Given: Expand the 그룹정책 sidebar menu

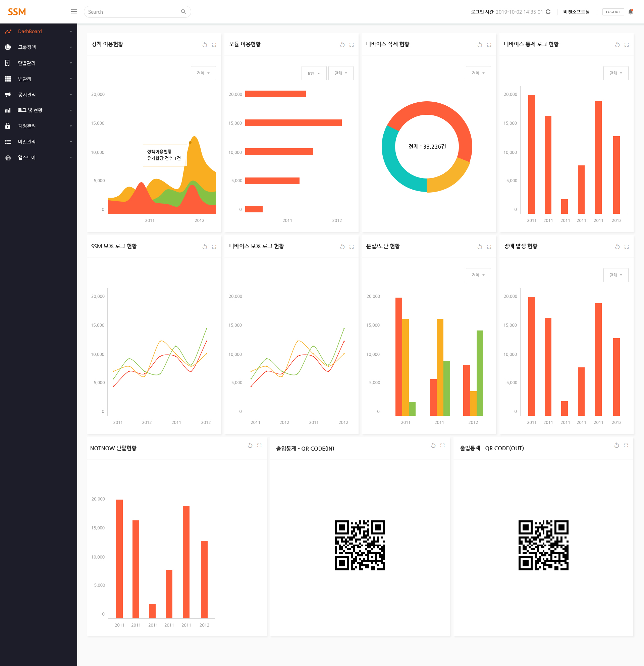Looking at the screenshot, I should click(39, 47).
